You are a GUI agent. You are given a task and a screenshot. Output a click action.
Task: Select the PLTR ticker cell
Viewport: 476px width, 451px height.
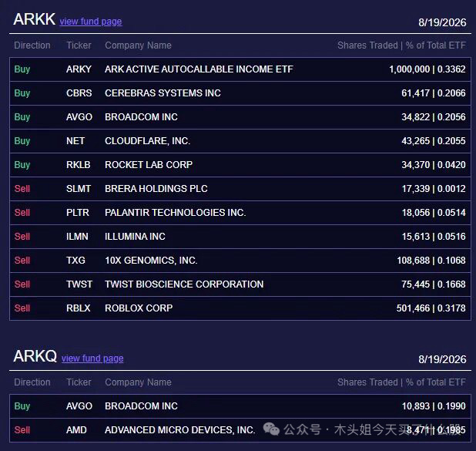coord(78,213)
